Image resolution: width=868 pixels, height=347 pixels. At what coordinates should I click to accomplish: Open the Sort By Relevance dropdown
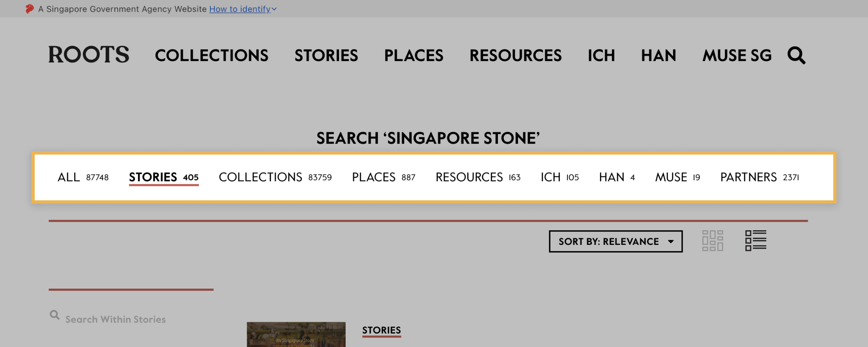(x=615, y=241)
